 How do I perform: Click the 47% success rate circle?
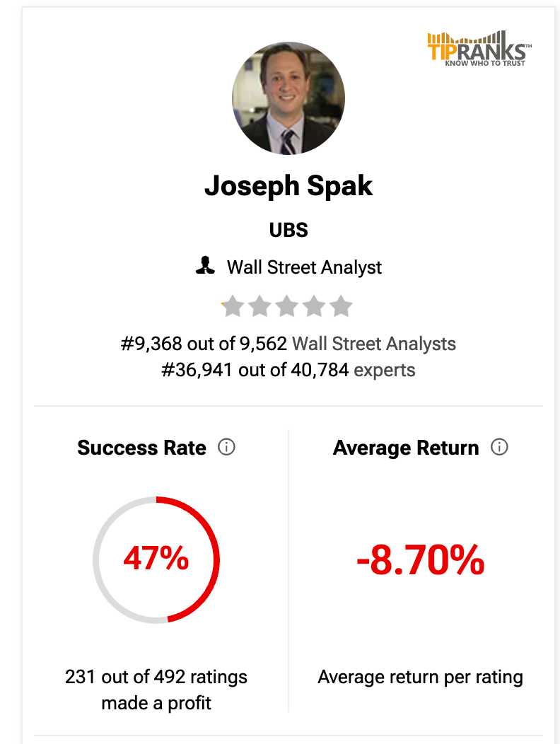pos(156,559)
